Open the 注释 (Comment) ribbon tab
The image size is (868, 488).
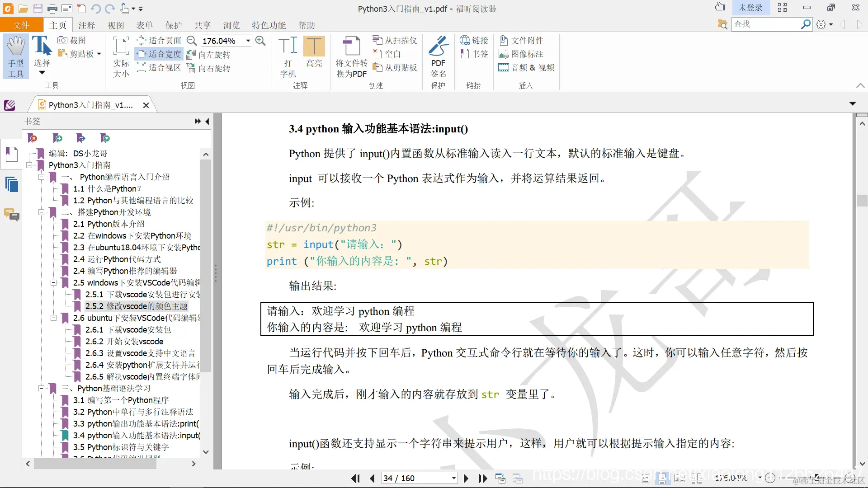(x=86, y=25)
